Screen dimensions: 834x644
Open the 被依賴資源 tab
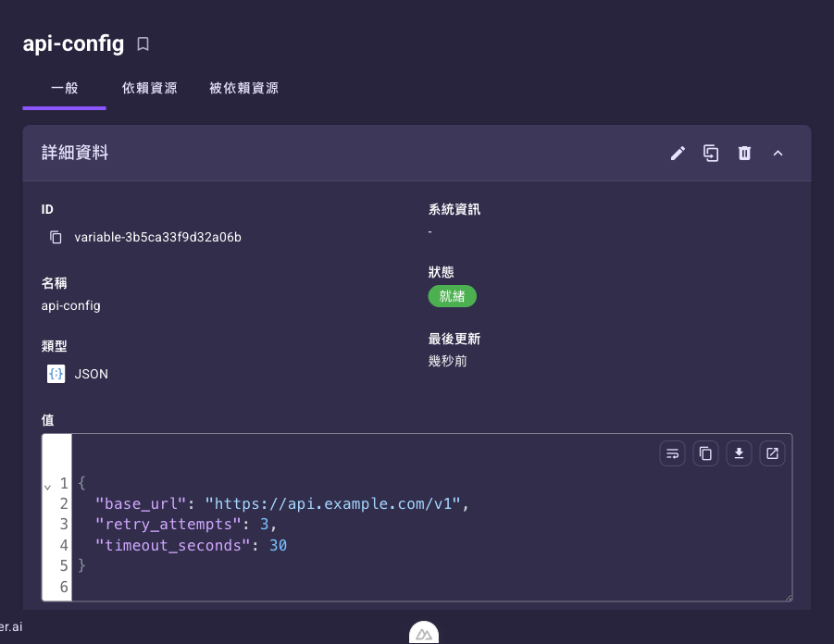pos(243,88)
